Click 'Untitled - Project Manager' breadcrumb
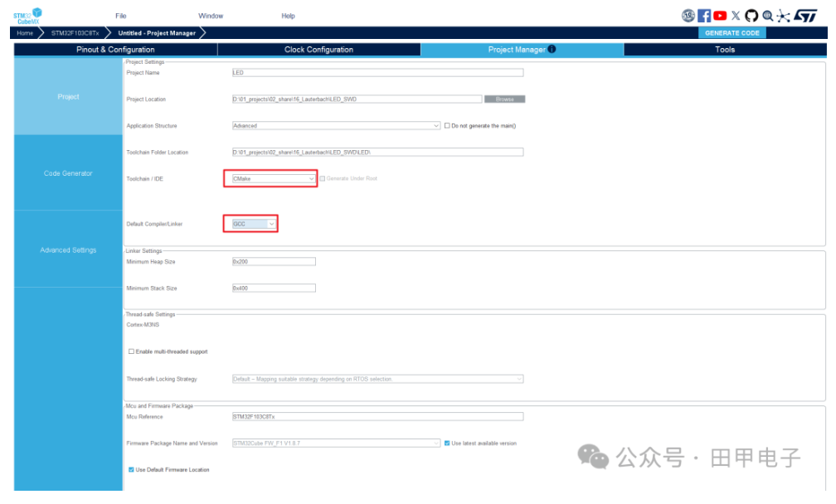The width and height of the screenshot is (836, 504). (157, 33)
